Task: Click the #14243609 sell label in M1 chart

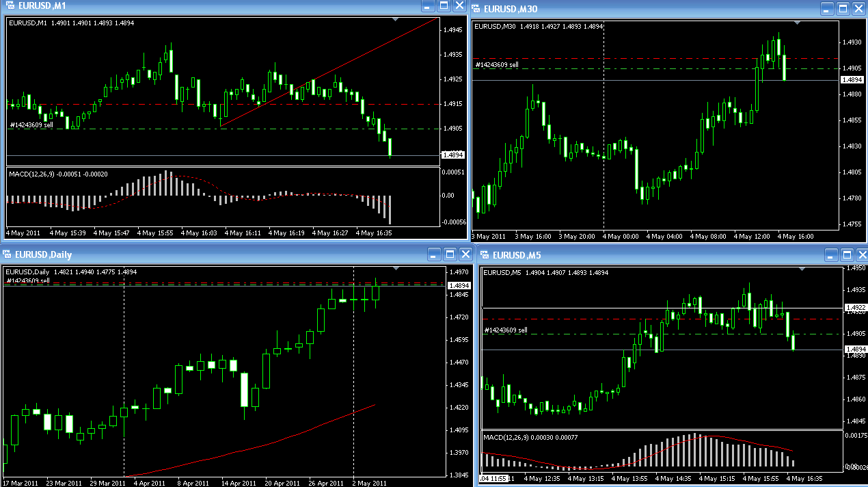Action: click(x=31, y=125)
